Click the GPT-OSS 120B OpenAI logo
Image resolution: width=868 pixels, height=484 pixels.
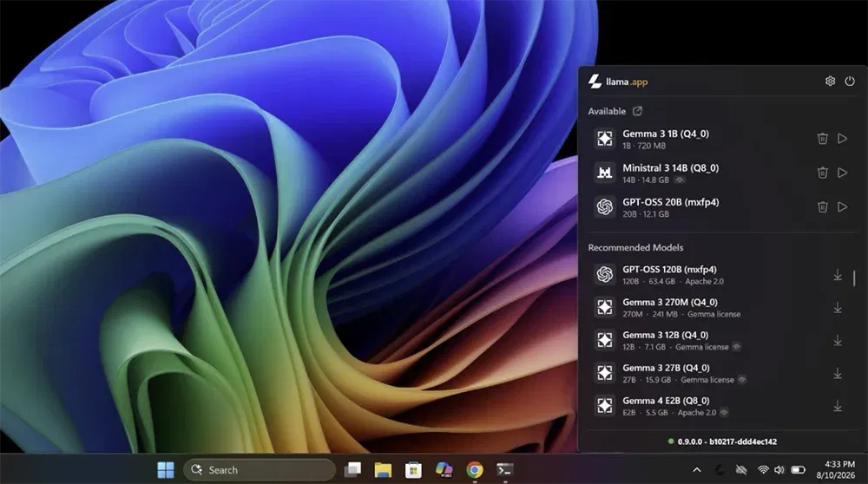[x=604, y=274]
